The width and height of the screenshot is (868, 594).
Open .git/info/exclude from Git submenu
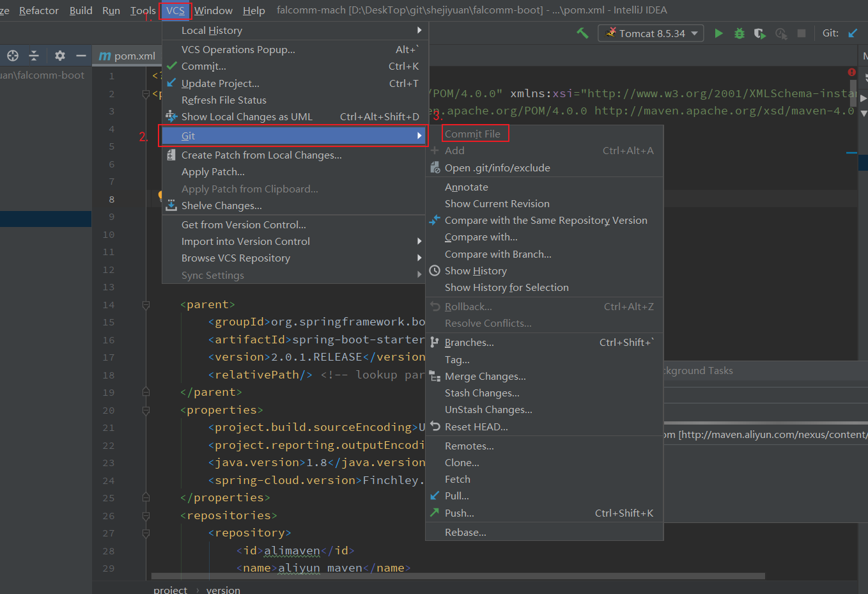tap(545, 168)
